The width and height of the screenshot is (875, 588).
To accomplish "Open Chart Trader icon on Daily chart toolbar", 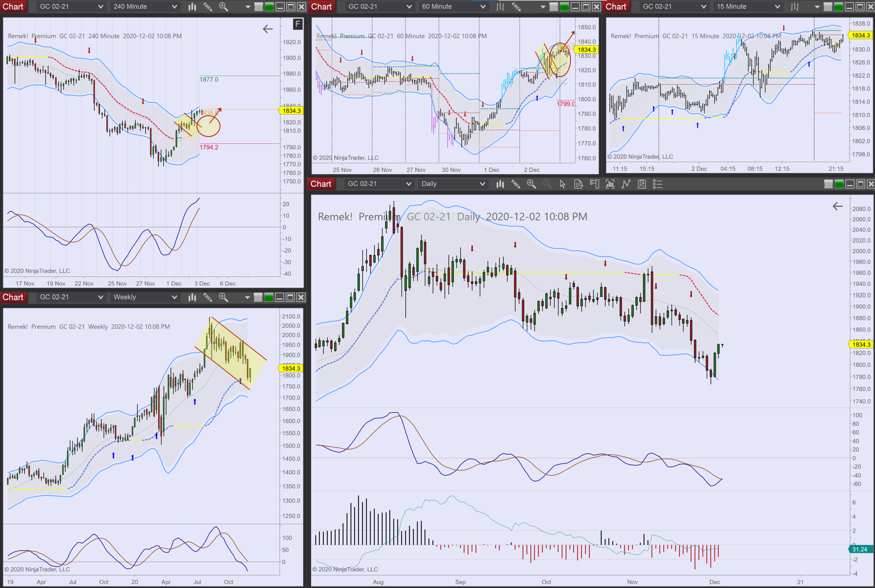I will 594,184.
